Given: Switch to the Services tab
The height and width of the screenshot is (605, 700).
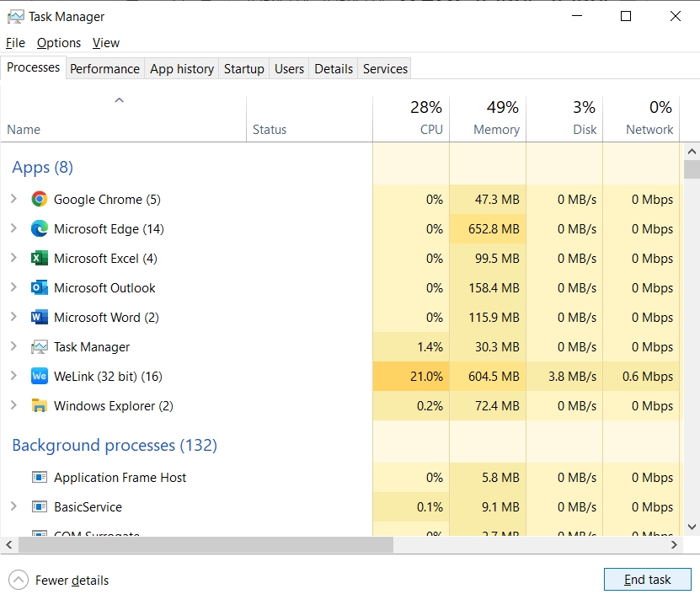Looking at the screenshot, I should [385, 69].
